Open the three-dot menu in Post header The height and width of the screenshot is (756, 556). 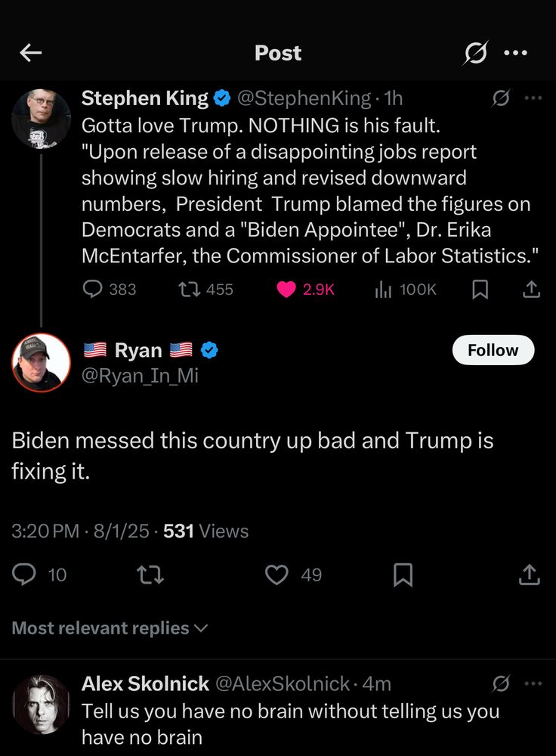[x=515, y=53]
